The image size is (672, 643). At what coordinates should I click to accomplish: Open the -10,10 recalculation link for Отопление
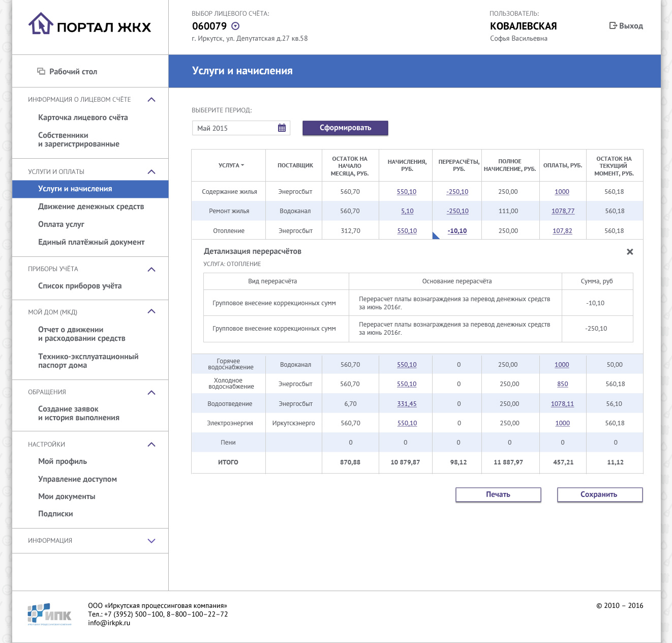[457, 231]
